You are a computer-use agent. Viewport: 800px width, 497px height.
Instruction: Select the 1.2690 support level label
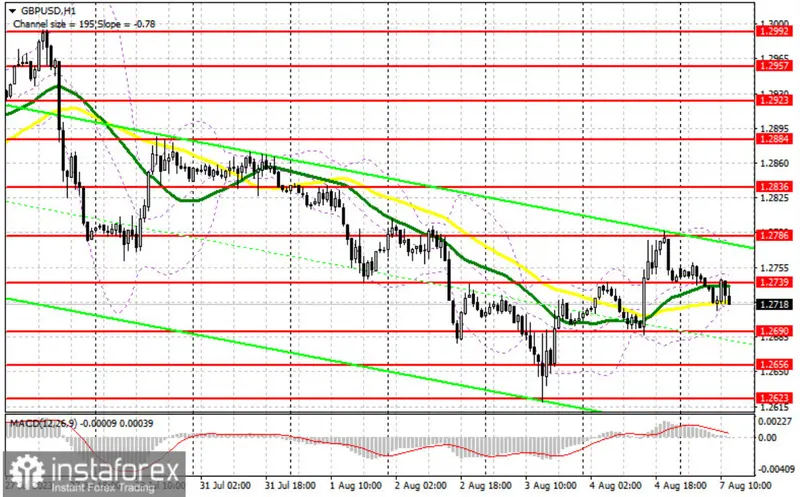point(774,331)
